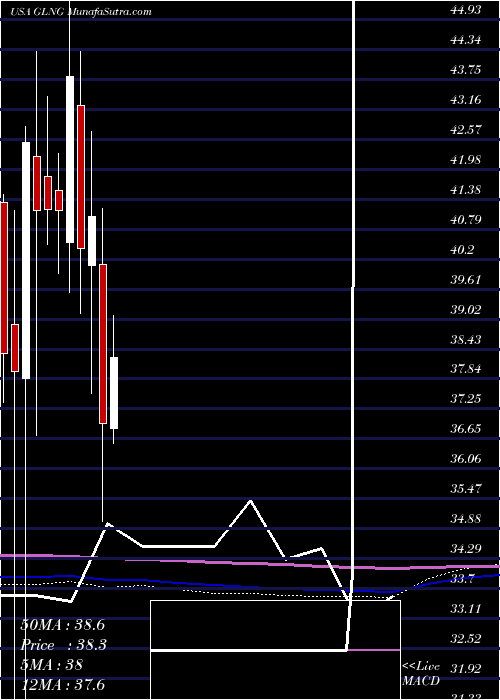The height and width of the screenshot is (700, 500).
Task: Click the 39.02 price axis value
Action: [466, 310]
